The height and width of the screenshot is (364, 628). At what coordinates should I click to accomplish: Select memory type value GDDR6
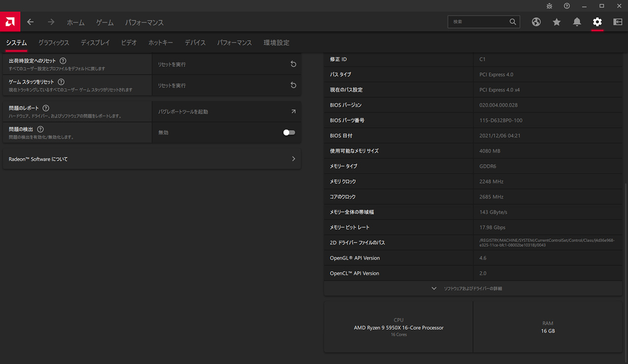point(488,166)
